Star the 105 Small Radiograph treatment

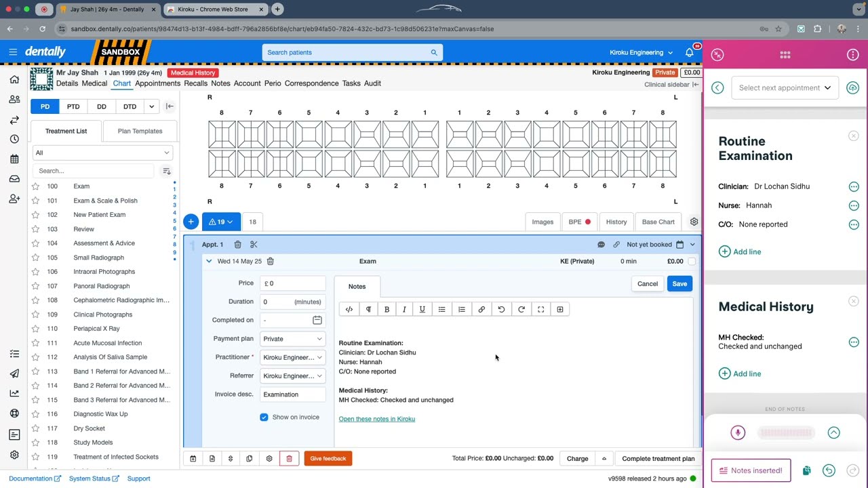click(35, 258)
